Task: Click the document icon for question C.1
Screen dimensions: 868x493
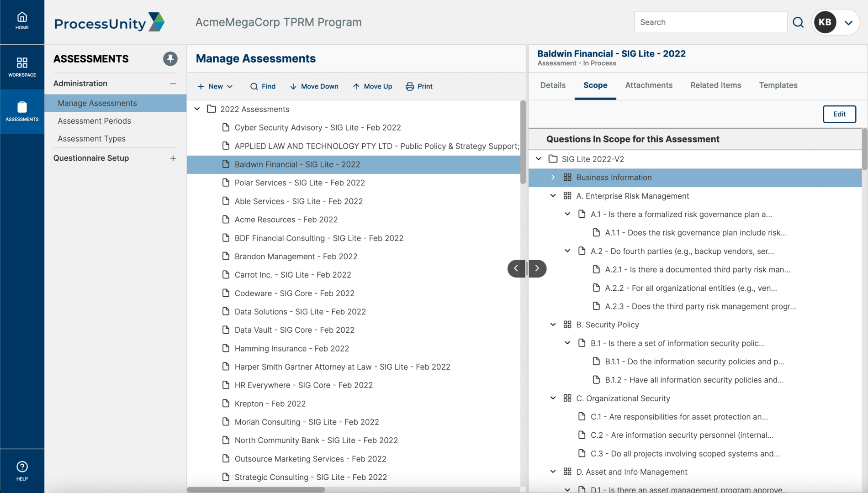Action: tap(582, 416)
